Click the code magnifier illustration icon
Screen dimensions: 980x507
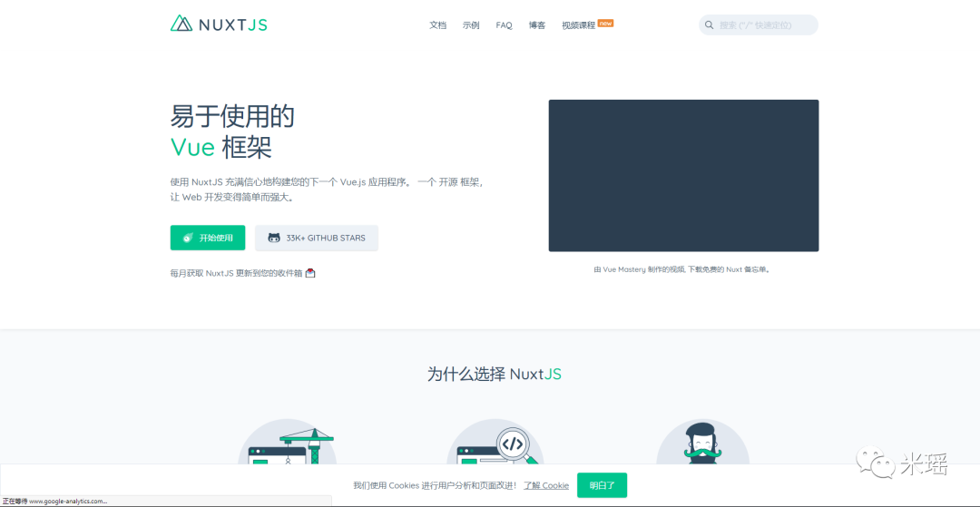[495, 442]
